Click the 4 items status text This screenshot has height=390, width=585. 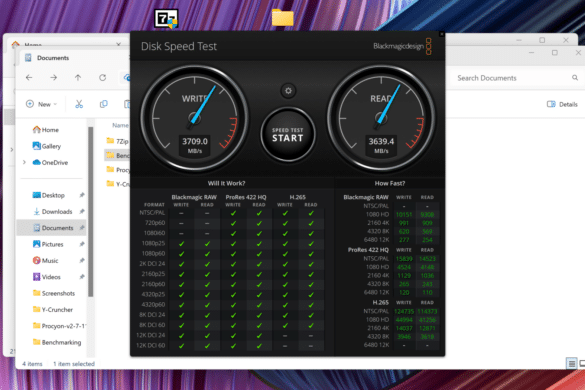(32, 364)
